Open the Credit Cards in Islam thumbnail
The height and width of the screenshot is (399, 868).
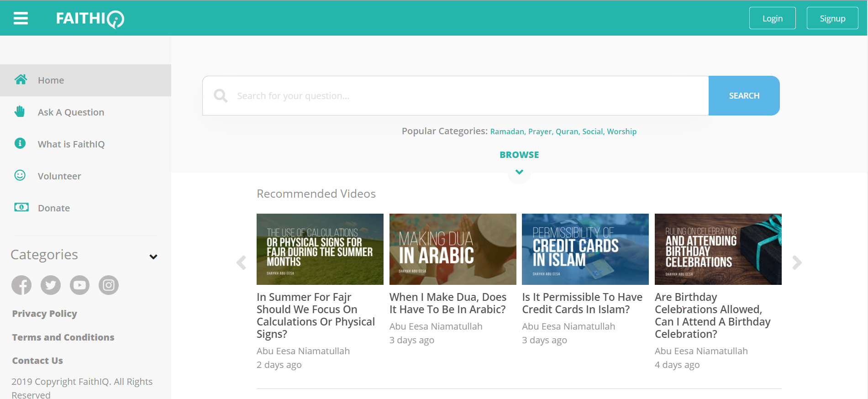(585, 249)
